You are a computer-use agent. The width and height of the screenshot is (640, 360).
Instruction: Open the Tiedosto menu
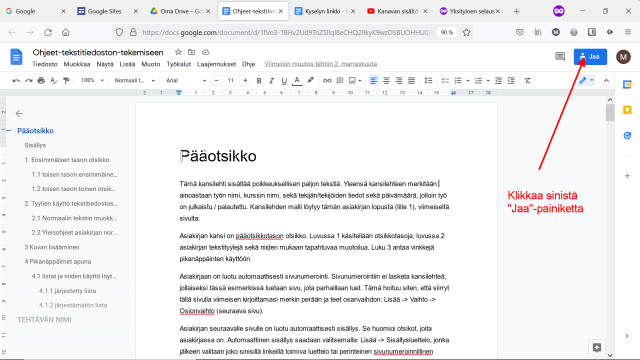[45, 64]
